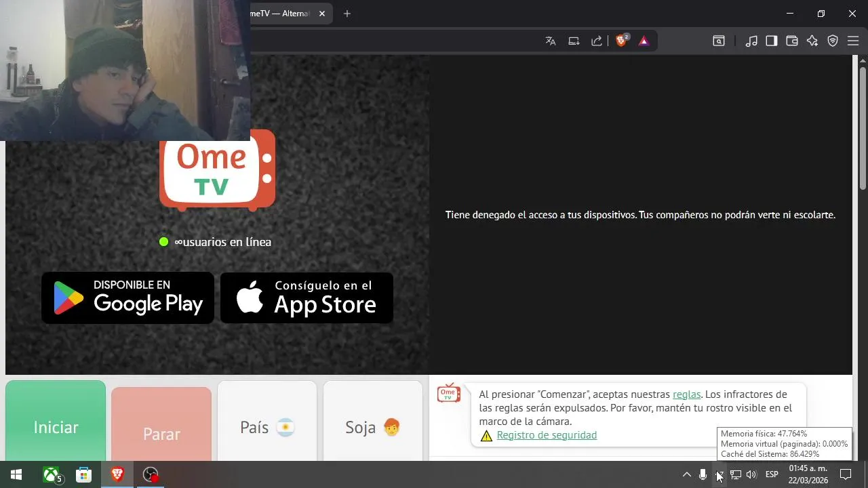Image resolution: width=868 pixels, height=488 pixels.
Task: Click the webcam preview overlay
Action: (125, 70)
